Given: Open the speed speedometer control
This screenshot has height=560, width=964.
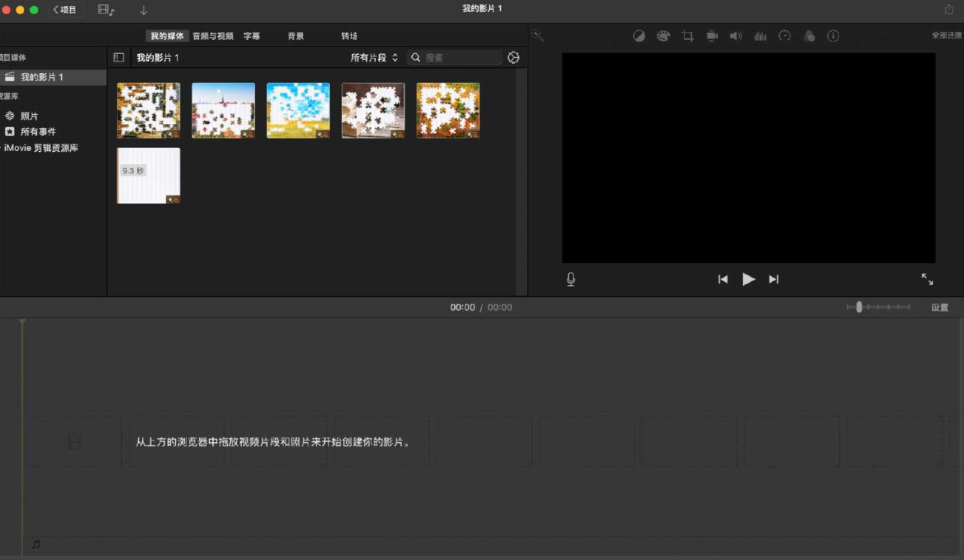Looking at the screenshot, I should pos(785,35).
